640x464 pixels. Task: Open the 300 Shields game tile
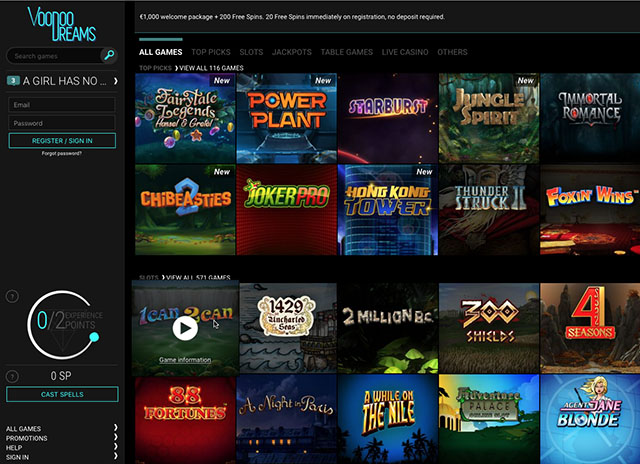coord(489,328)
